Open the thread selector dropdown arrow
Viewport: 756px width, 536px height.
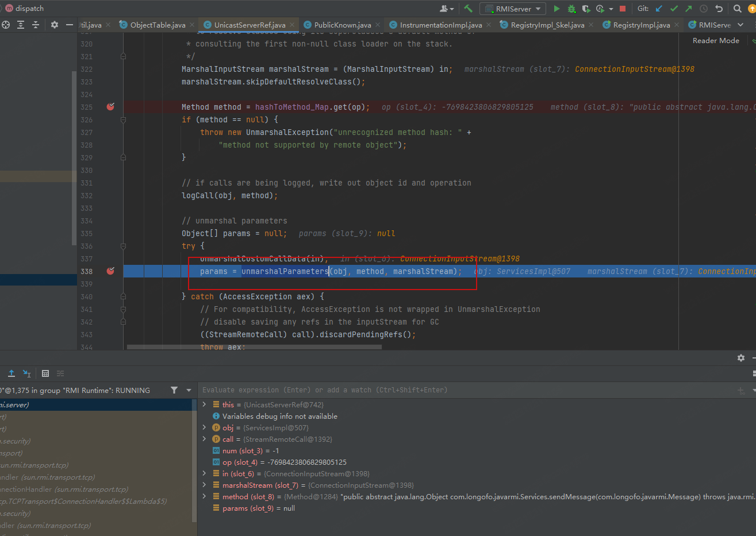pyautogui.click(x=189, y=390)
